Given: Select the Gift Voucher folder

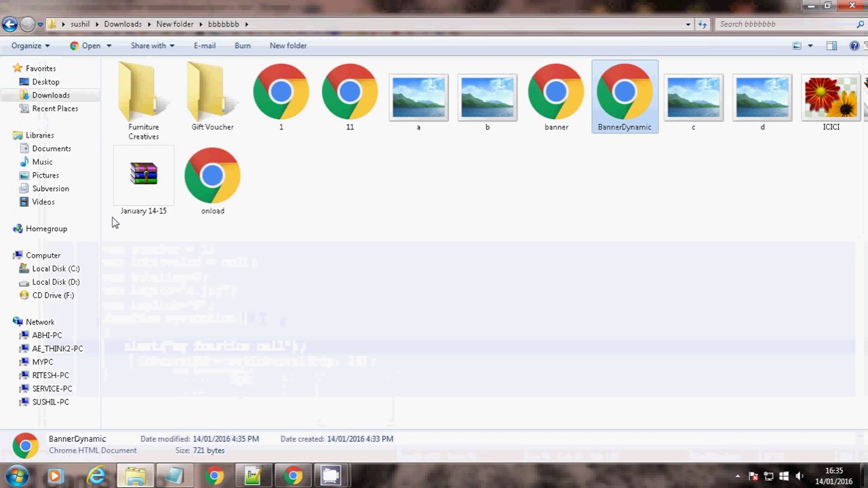Looking at the screenshot, I should pyautogui.click(x=212, y=97).
